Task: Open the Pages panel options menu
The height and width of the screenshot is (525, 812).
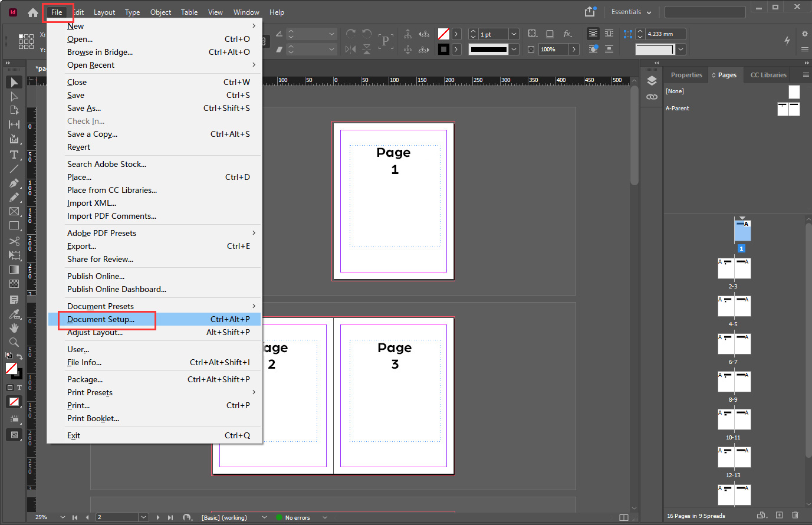Action: 806,75
